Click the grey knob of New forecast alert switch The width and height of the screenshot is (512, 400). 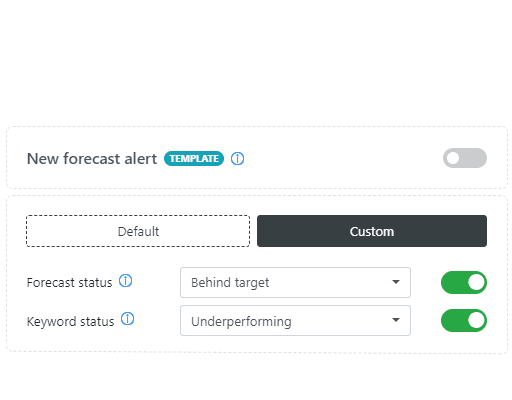coord(453,158)
